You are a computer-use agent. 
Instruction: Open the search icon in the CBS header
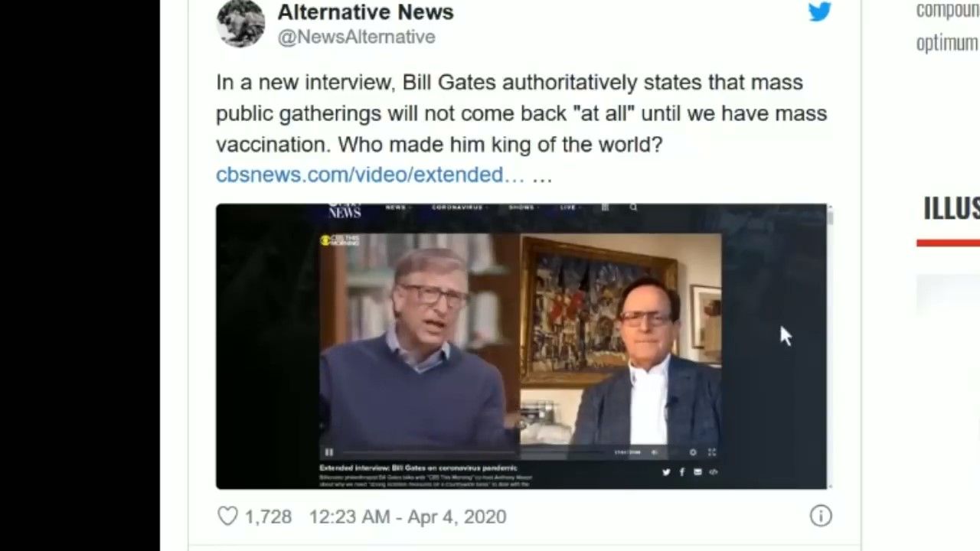point(633,207)
